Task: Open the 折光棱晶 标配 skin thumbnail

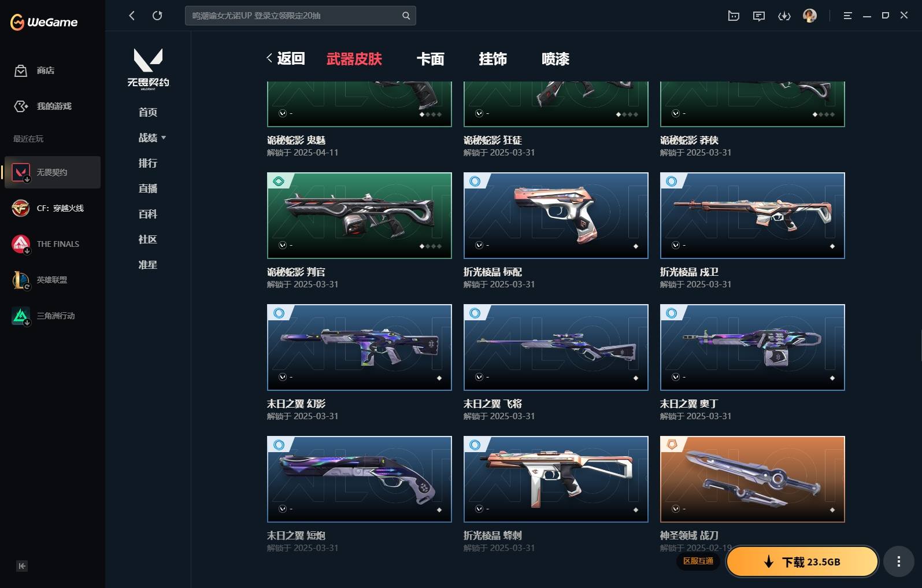Action: tap(556, 216)
